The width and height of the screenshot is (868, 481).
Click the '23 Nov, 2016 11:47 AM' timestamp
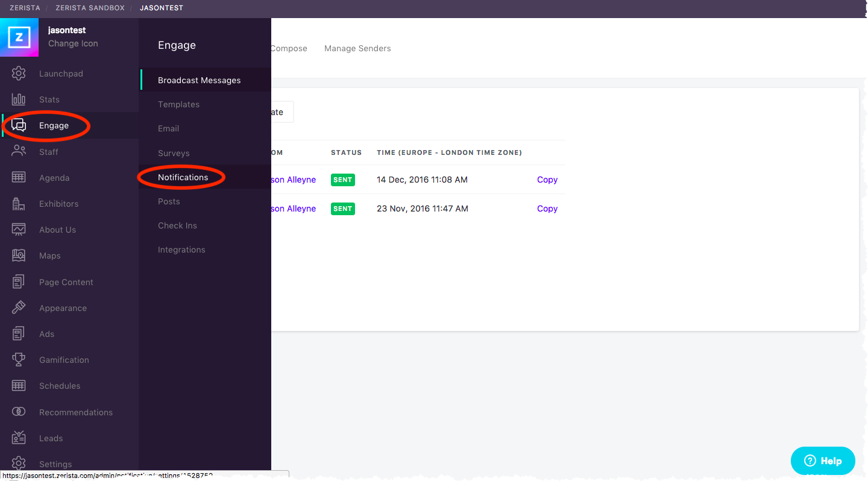423,209
